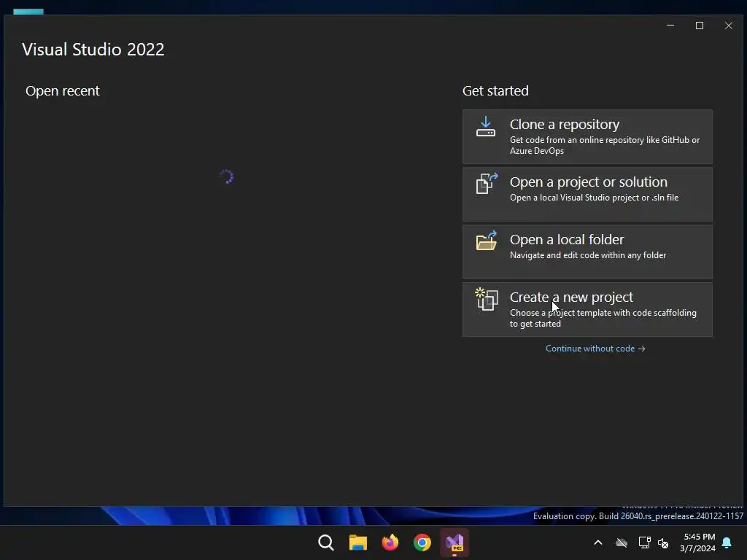Select the Clone a repository heading
The image size is (747, 560).
(x=565, y=124)
